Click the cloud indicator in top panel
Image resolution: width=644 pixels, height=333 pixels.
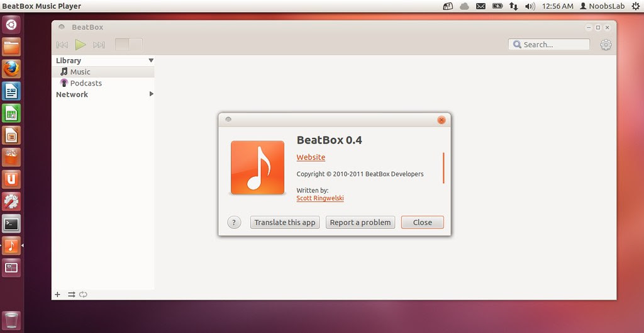pos(465,6)
